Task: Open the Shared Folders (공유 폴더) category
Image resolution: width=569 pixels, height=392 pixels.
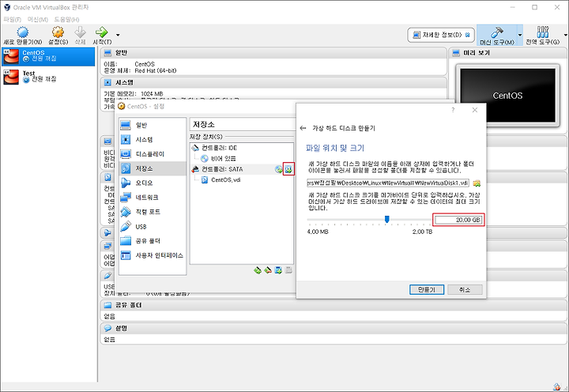Action: 153,240
